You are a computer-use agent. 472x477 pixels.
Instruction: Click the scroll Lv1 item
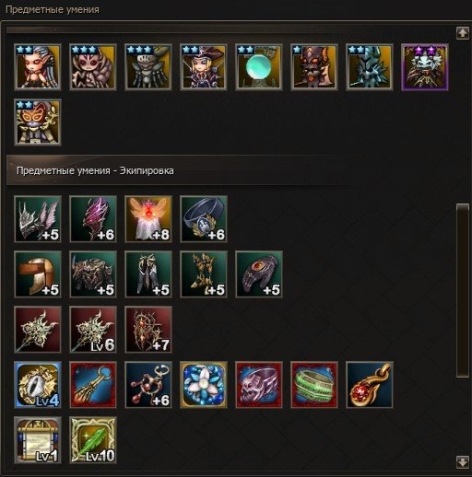click(38, 440)
